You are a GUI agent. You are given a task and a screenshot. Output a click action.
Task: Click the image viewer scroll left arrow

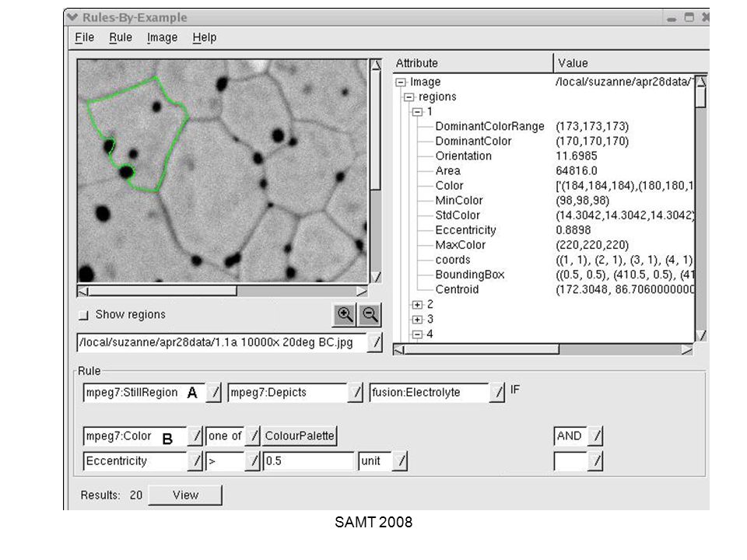click(x=83, y=291)
